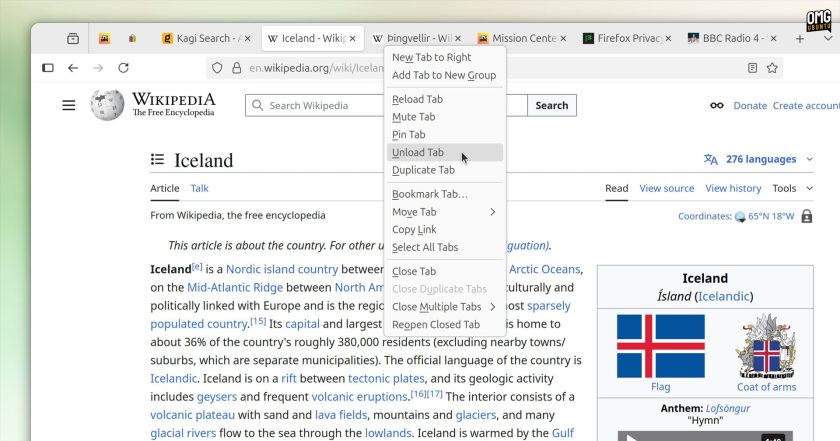Bookmark this page with the star icon
Viewport: 840px width, 441px height.
pyautogui.click(x=772, y=68)
